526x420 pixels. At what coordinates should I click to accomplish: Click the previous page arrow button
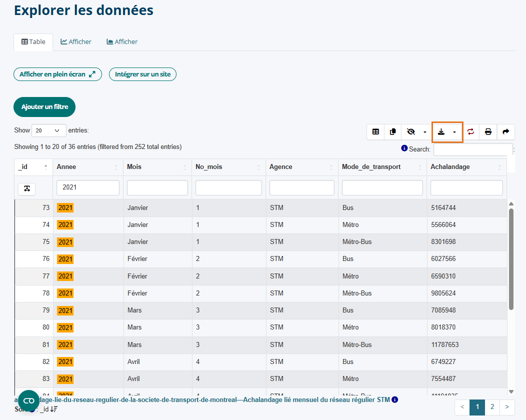pos(462,407)
